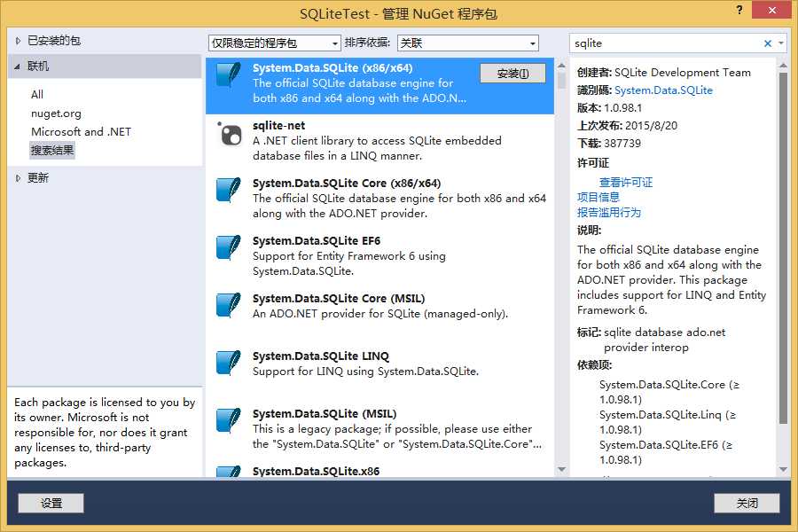Open the search box history dropdown arrow

click(x=780, y=43)
